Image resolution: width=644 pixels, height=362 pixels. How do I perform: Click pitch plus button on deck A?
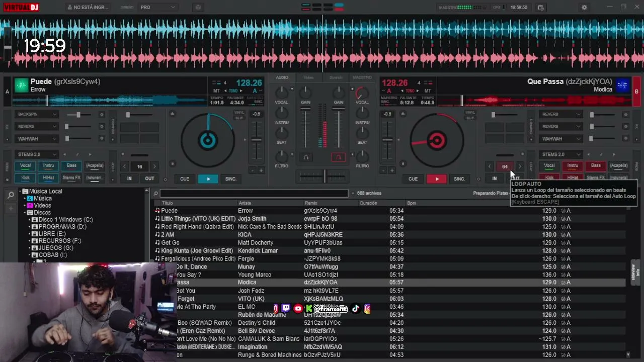[x=261, y=170]
